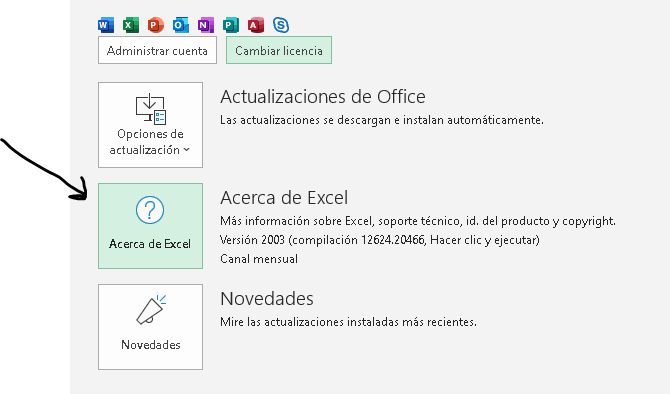Click the blue question mark icon
The height and width of the screenshot is (394, 670).
[x=150, y=210]
